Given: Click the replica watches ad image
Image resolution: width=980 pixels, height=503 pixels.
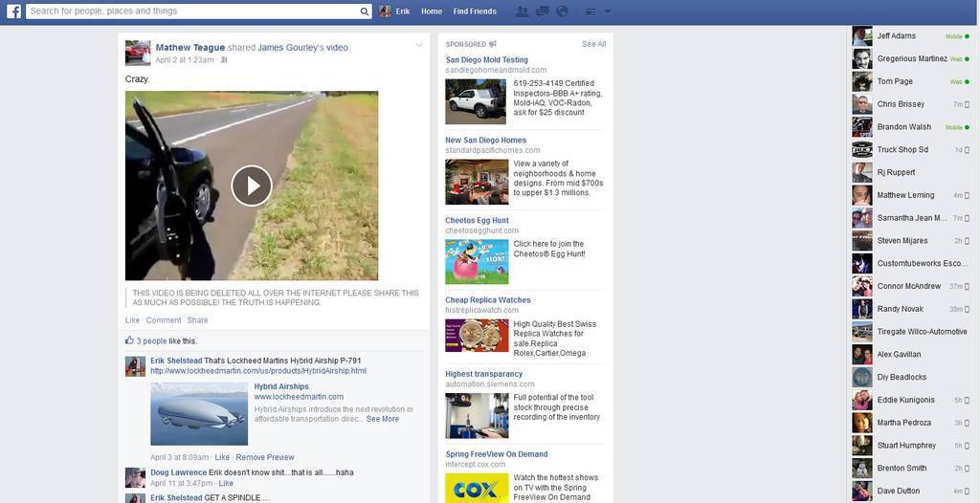Looking at the screenshot, I should [x=477, y=337].
